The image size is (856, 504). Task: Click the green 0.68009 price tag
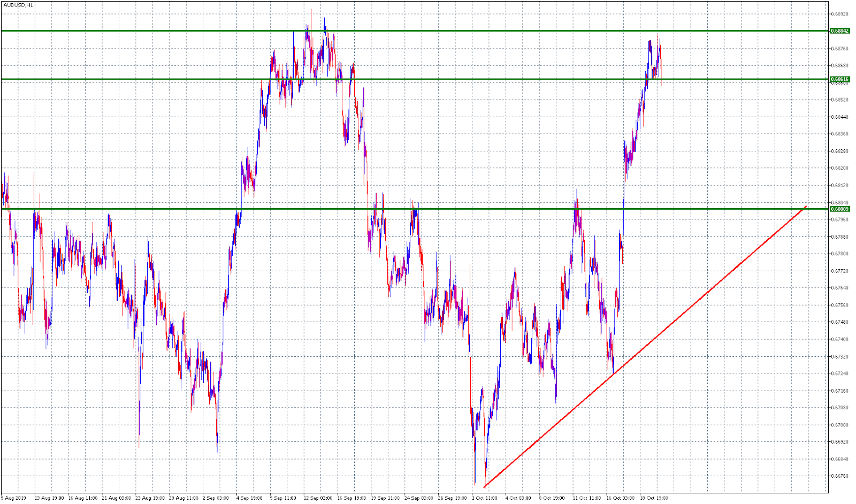(839, 209)
